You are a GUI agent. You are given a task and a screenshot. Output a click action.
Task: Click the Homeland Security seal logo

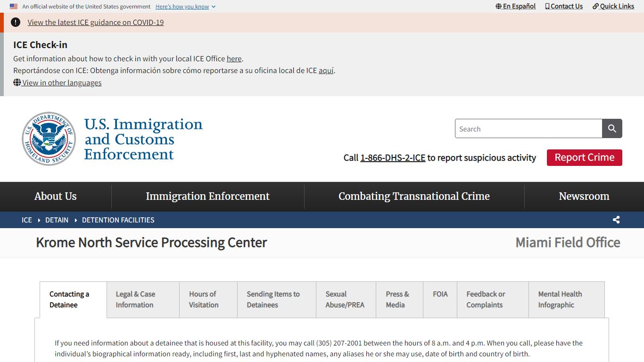click(49, 139)
